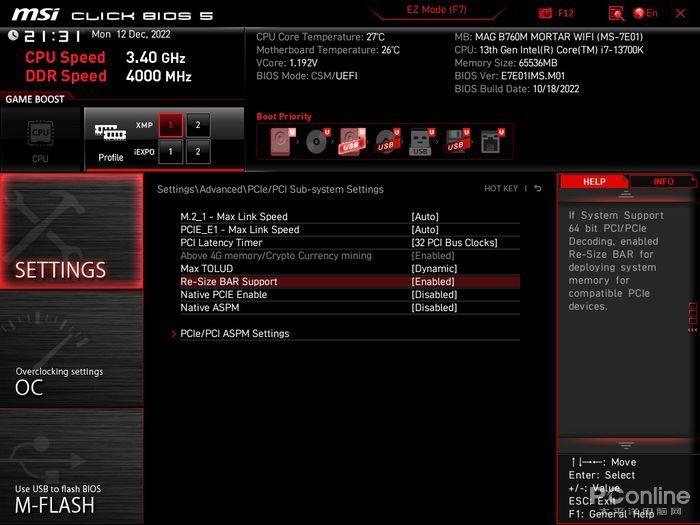Open M-FLASH to flash BIOS
This screenshot has height=525, width=700.
(71, 467)
